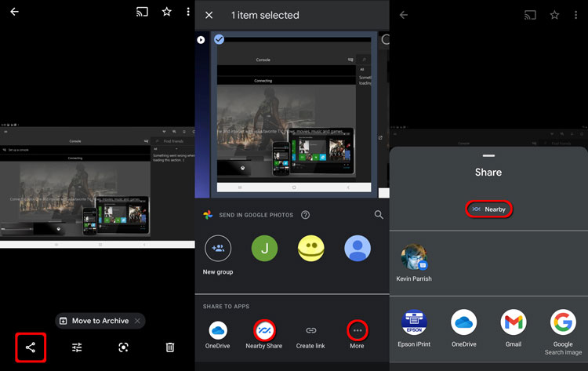This screenshot has width=588, height=371.
Task: Search contacts with the magnifier icon
Action: (x=379, y=215)
